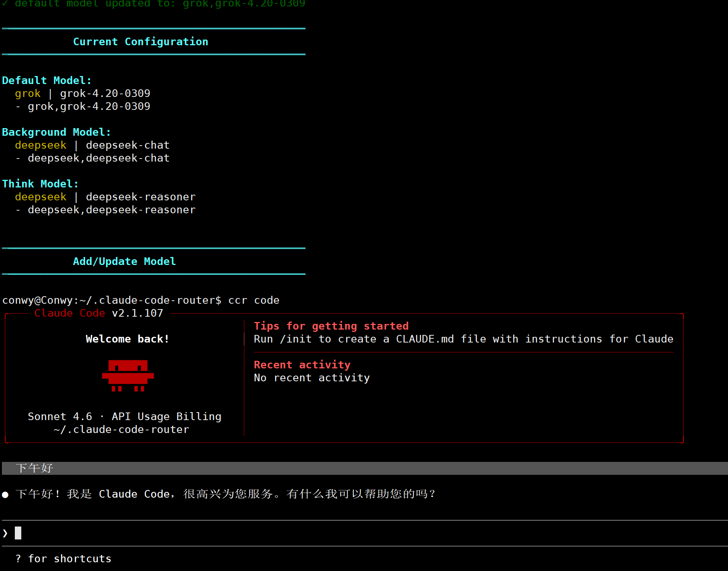
Task: Click the 'Default Model:' label
Action: (x=47, y=81)
